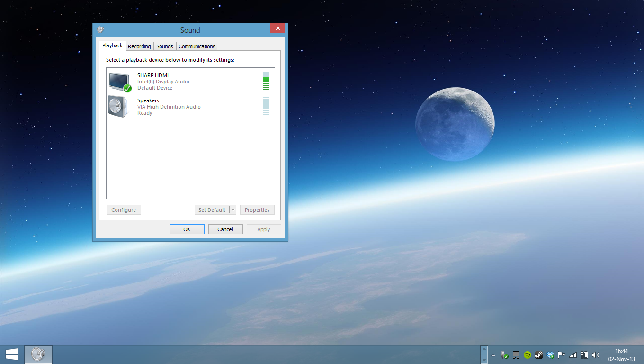Open Safely Remove Hardware tray icon

coord(505,355)
